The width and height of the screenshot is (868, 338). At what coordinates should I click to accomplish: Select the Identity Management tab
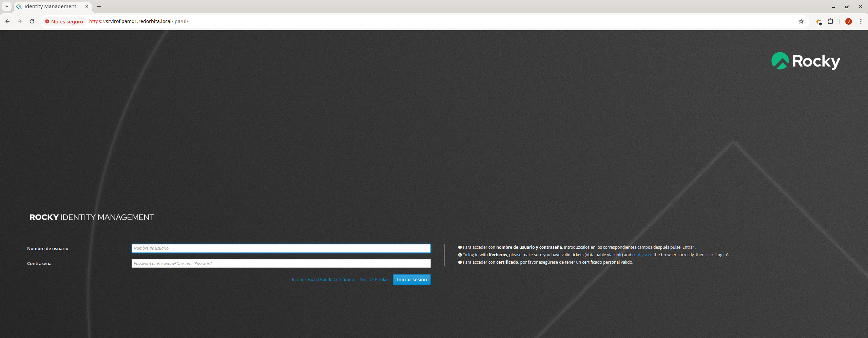(x=50, y=6)
